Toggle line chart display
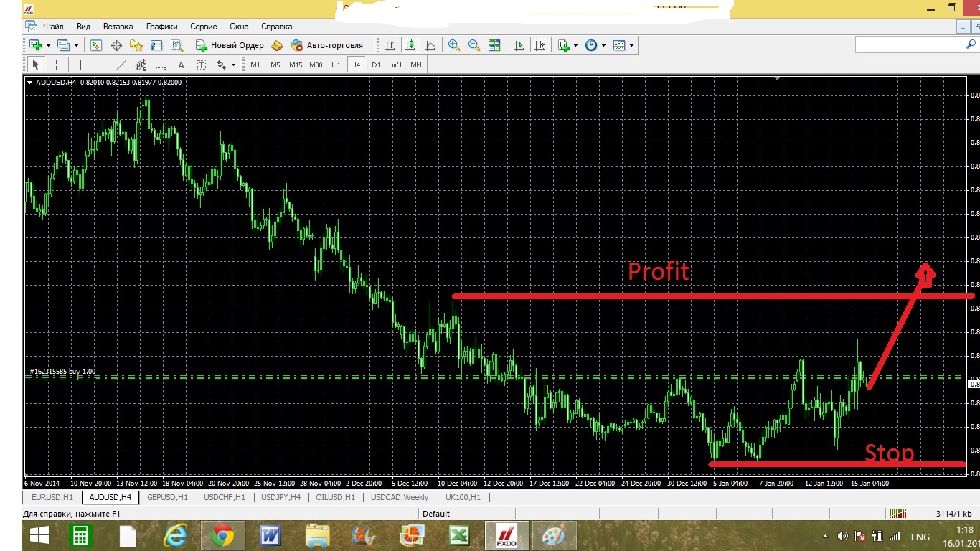This screenshot has width=980, height=551. [430, 45]
